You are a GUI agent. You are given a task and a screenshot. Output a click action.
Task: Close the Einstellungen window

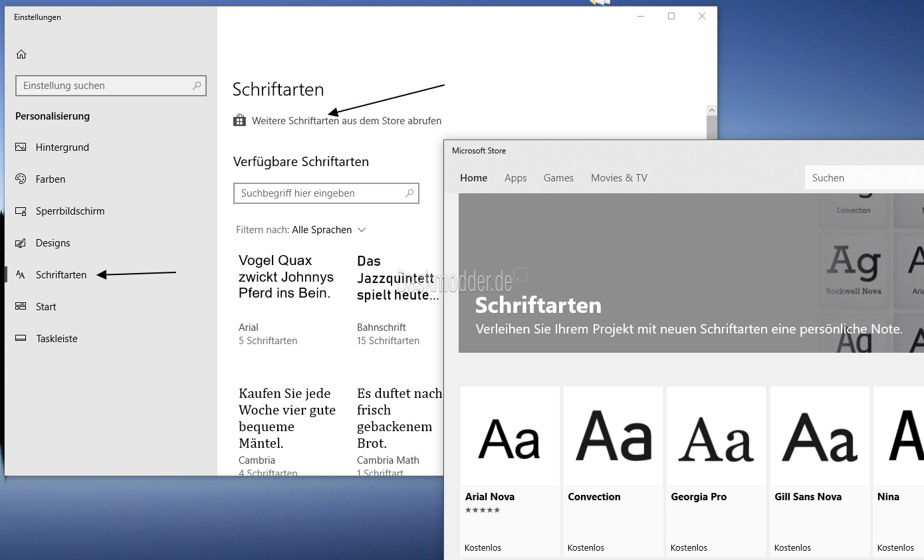coord(702,16)
